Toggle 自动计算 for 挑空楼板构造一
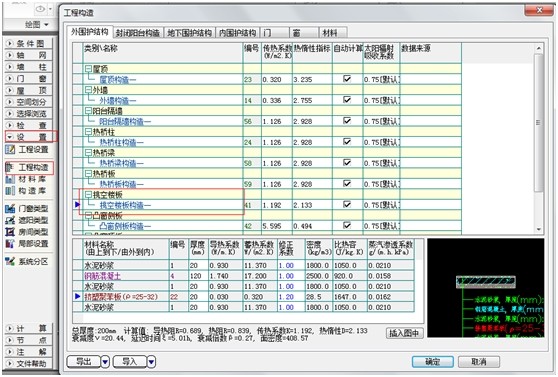Screen dimensions: 558x377 (347, 204)
